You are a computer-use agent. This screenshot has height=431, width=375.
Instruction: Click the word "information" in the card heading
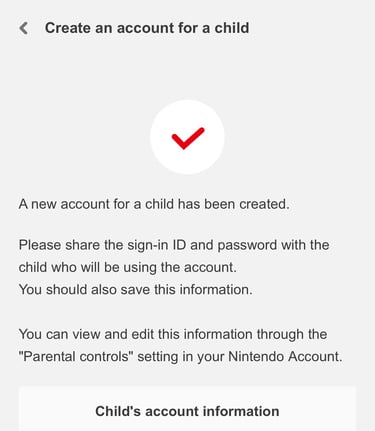241,411
